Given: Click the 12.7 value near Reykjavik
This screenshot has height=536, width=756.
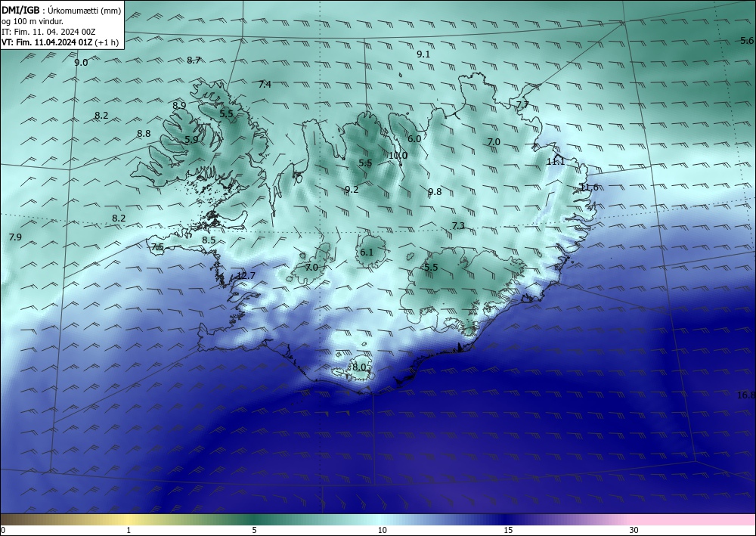Looking at the screenshot, I should 246,276.
